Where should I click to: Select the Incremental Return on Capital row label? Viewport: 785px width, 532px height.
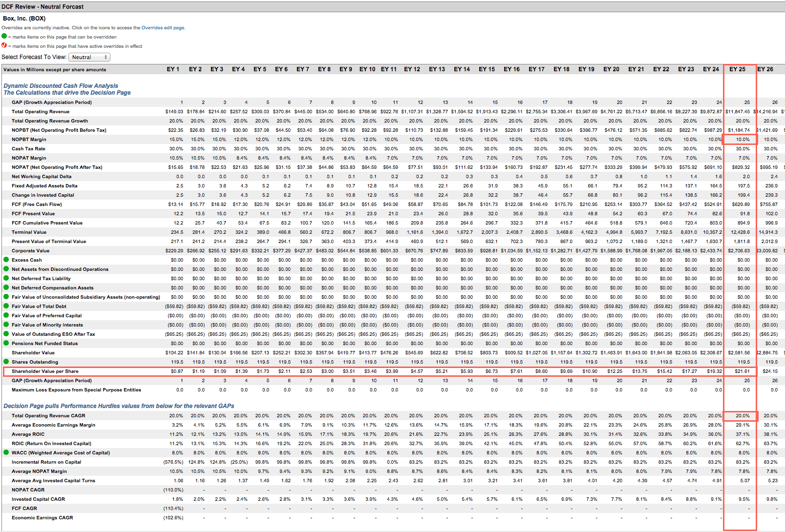point(46,462)
